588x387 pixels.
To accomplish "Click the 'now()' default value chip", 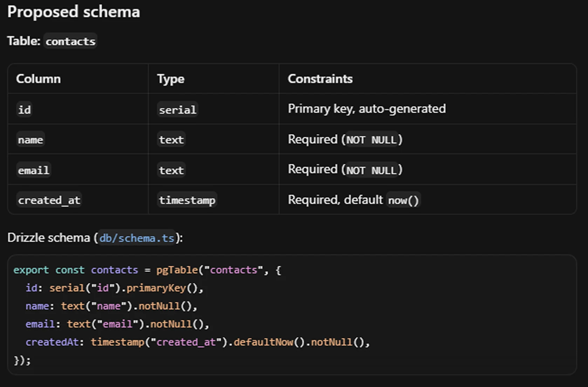I will 403,200.
